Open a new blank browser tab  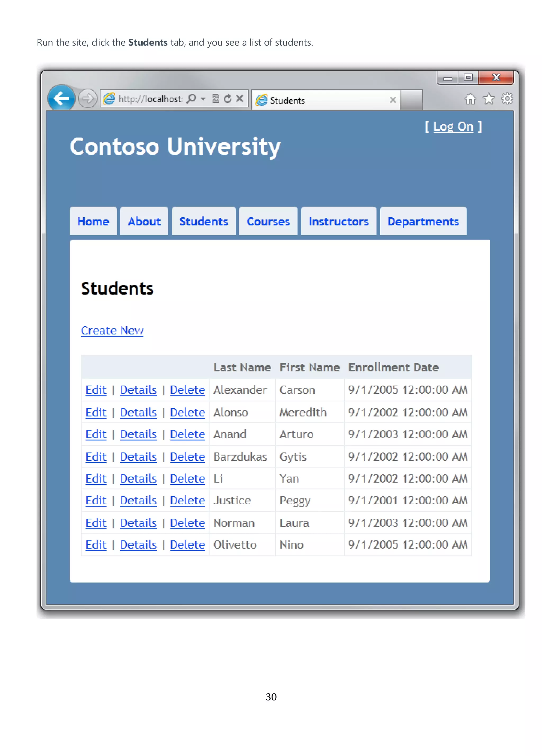point(411,99)
